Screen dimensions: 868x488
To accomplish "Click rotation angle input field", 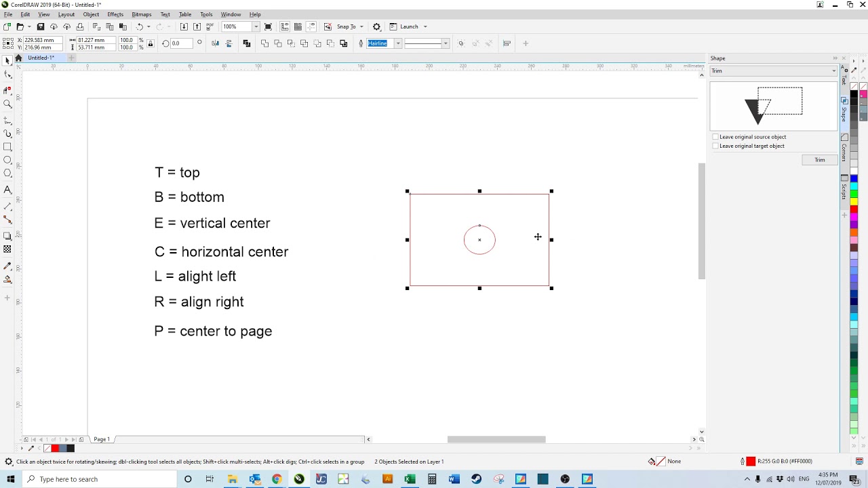I will 181,43.
